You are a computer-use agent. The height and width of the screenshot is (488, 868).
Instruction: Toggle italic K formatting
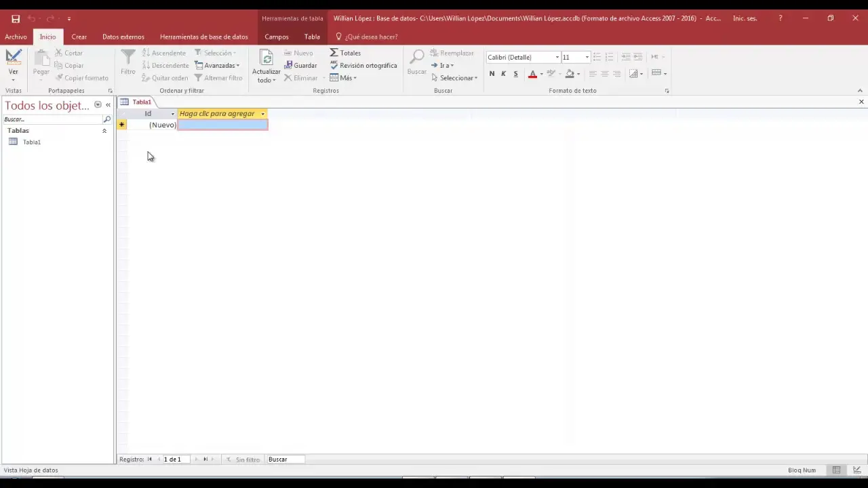[503, 74]
